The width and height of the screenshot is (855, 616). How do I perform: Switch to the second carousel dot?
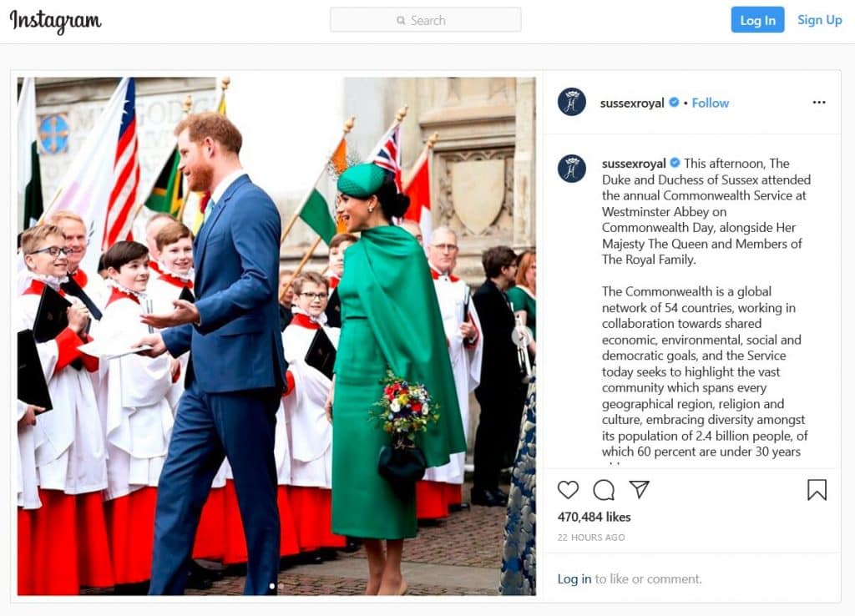point(281,587)
